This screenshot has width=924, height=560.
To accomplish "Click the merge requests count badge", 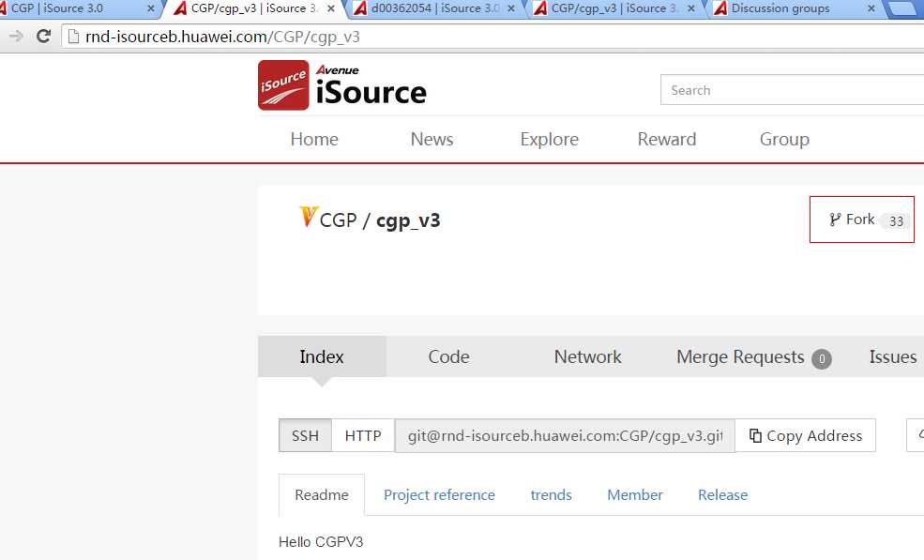I will (822, 358).
